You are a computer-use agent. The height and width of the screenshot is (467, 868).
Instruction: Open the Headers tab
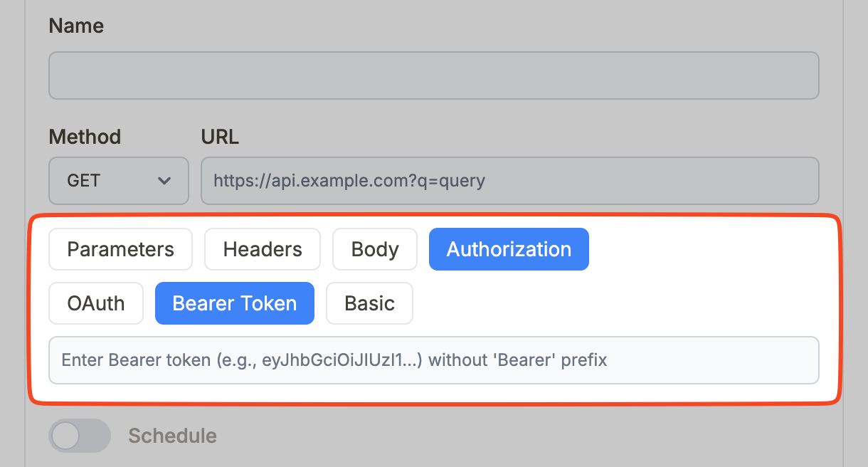click(263, 249)
